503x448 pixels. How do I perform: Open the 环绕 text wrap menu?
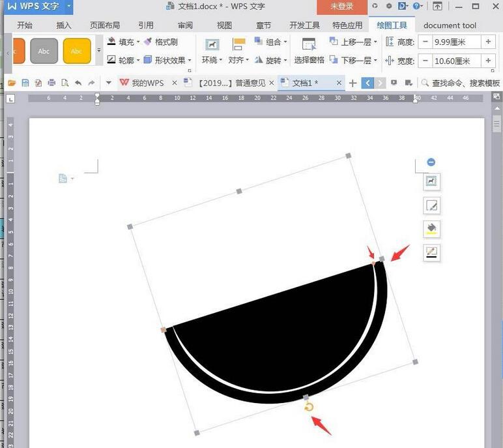point(212,52)
